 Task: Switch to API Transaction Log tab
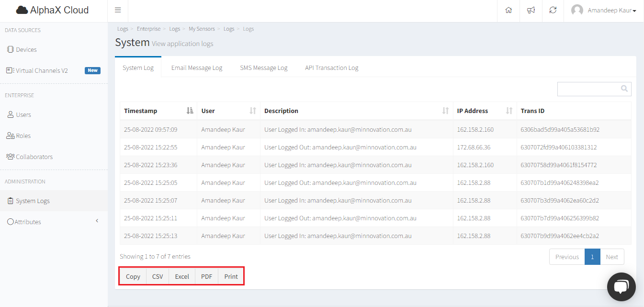pos(331,68)
